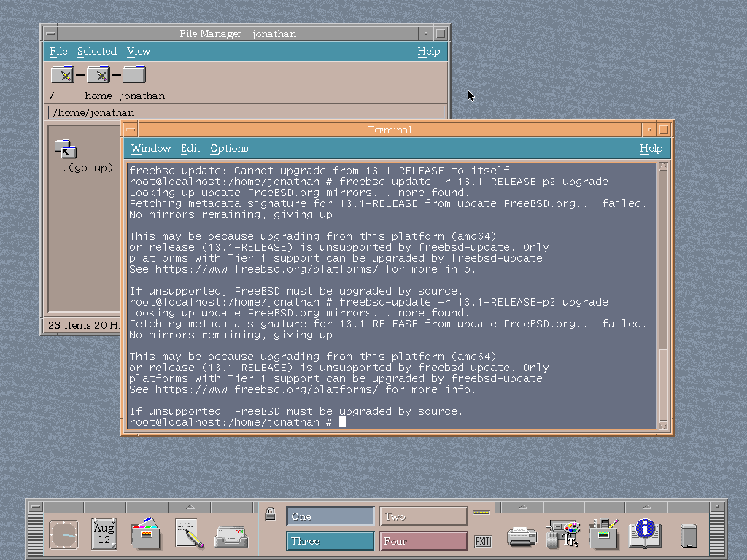This screenshot has width=747, height=560.
Task: Open the Style Manager palette icon
Action: (x=563, y=534)
